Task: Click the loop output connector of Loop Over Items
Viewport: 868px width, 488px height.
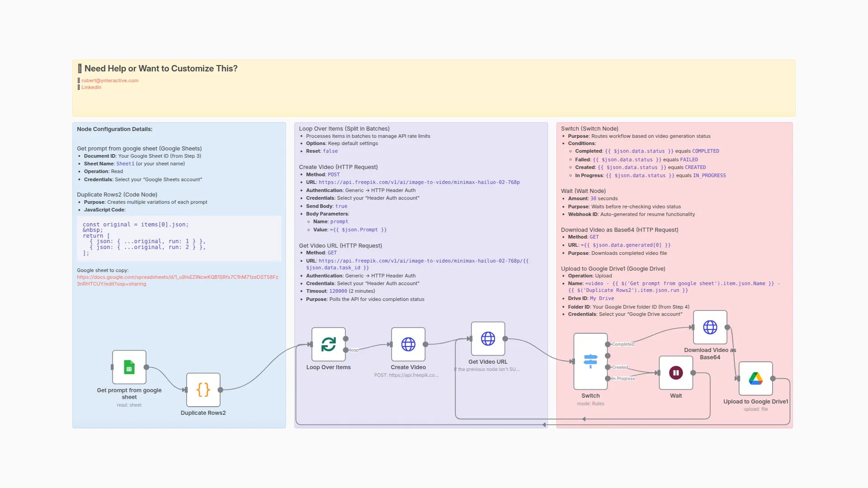Action: point(346,350)
